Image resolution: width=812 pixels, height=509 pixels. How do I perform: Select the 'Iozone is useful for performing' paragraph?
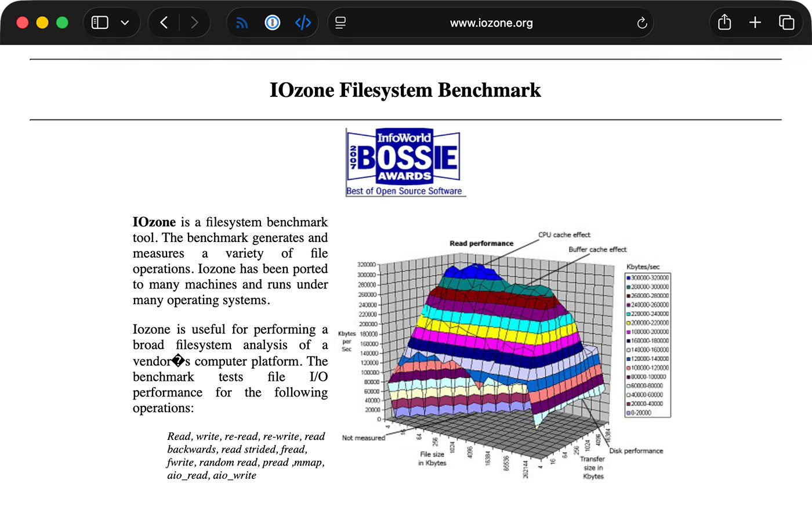coord(230,369)
